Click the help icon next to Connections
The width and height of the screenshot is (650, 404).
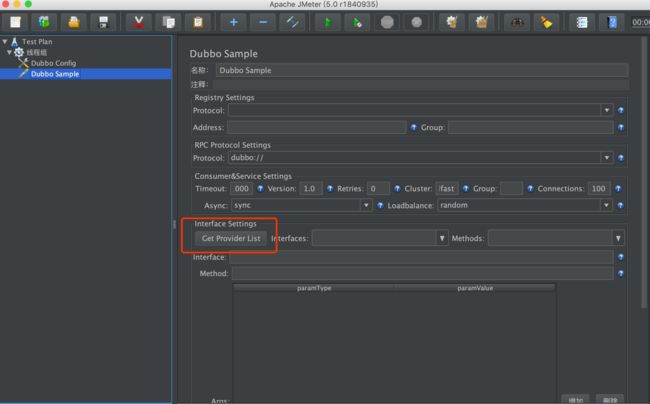618,189
